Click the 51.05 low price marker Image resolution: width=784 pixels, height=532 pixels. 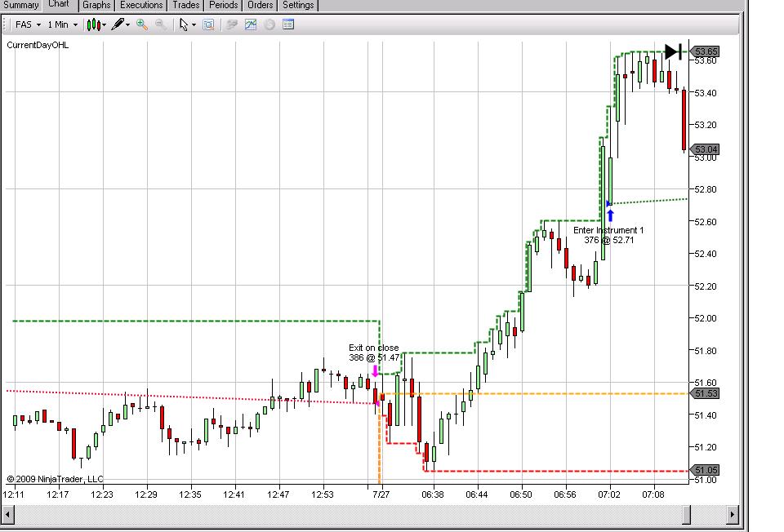click(x=705, y=470)
